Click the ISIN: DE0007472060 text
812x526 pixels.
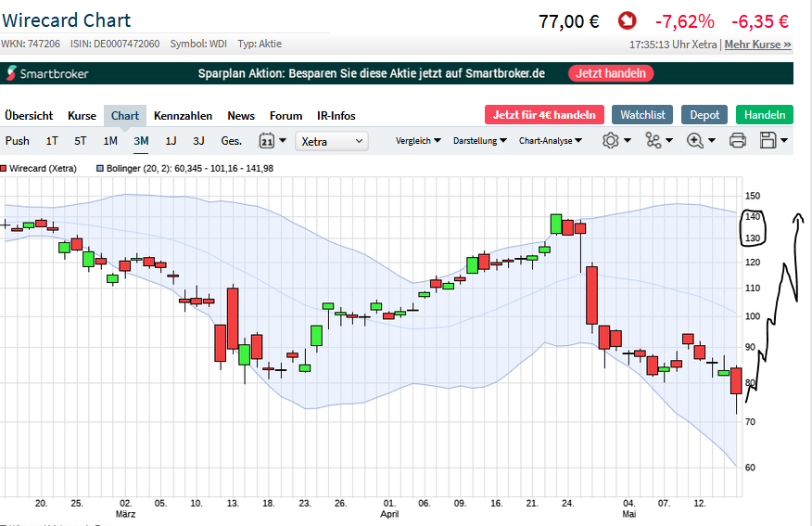115,44
